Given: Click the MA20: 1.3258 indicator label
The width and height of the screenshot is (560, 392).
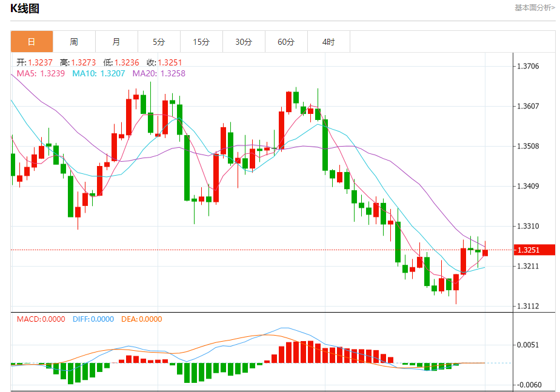Looking at the screenshot, I should tap(159, 73).
